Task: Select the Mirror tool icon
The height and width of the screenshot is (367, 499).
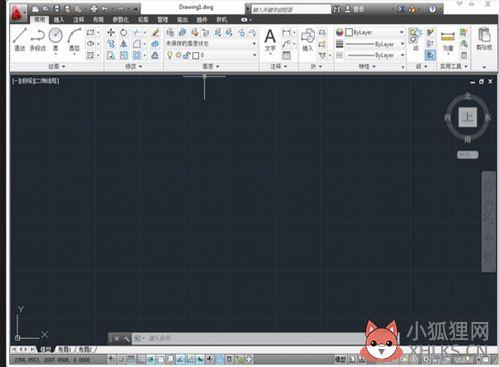Action: [124, 44]
